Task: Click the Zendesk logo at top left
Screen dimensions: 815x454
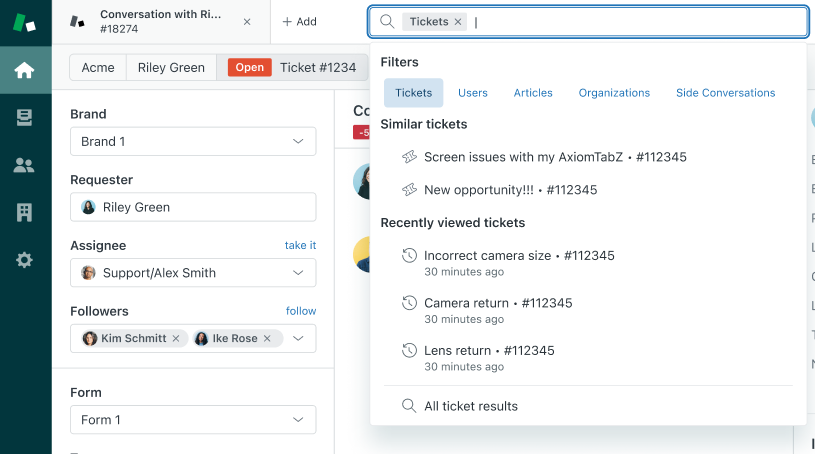Action: pos(25,22)
